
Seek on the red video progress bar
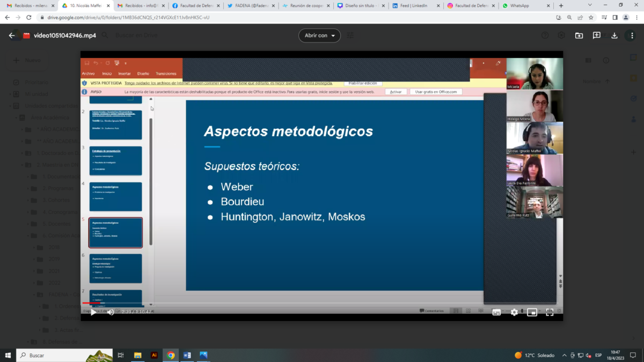click(322, 304)
